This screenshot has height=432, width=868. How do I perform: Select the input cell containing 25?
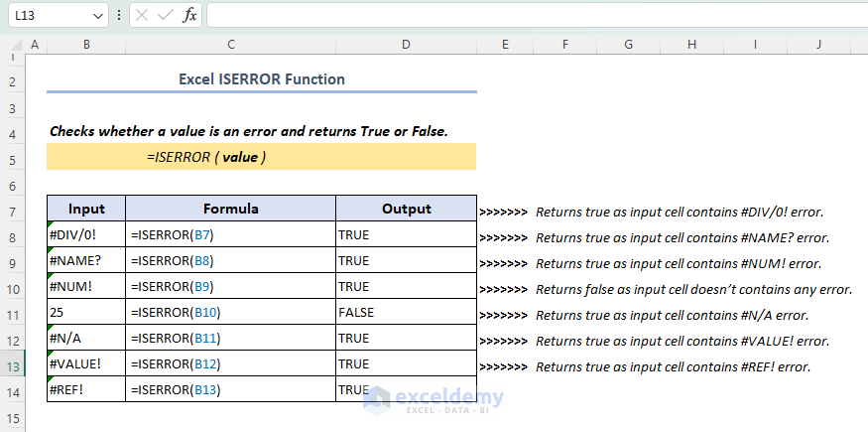click(86, 312)
